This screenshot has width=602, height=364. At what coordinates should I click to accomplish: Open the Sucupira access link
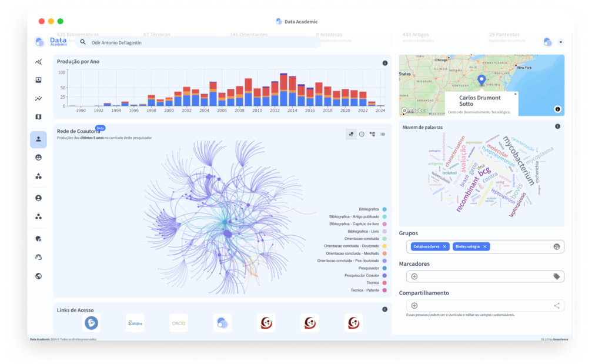pos(135,323)
